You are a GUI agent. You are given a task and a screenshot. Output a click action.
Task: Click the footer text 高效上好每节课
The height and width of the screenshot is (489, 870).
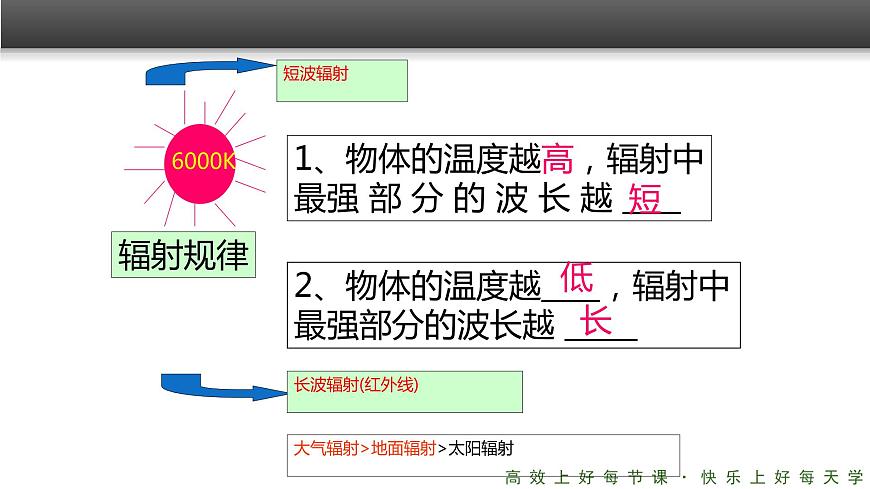coord(586,477)
